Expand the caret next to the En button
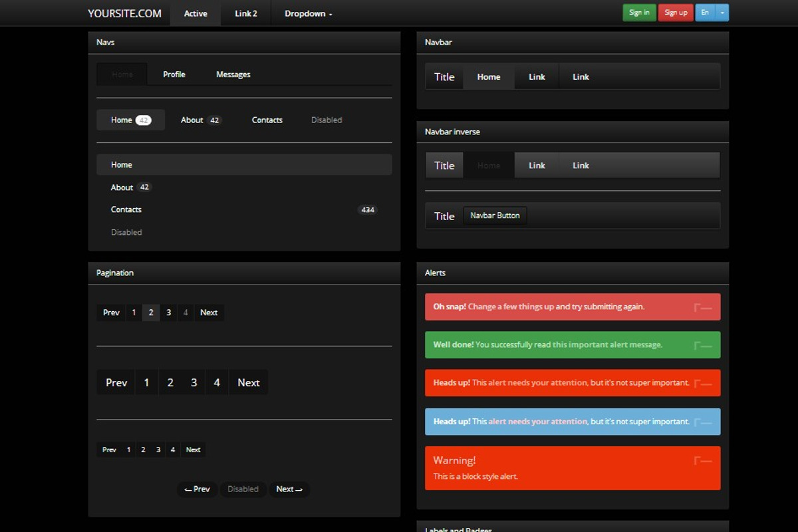Image resolution: width=798 pixels, height=532 pixels. [722, 12]
